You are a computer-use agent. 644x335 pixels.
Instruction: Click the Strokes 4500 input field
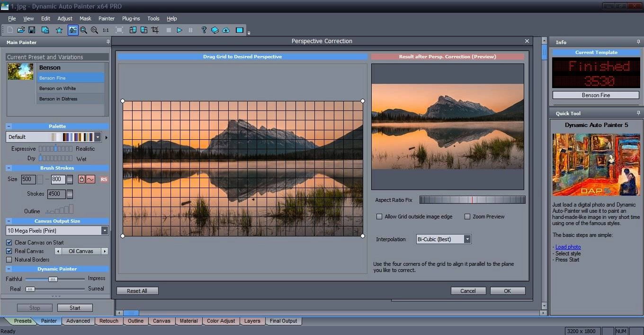pyautogui.click(x=57, y=194)
